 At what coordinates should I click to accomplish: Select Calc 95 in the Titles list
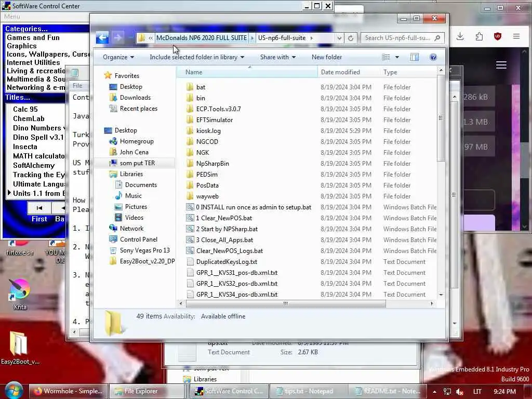tap(25, 109)
